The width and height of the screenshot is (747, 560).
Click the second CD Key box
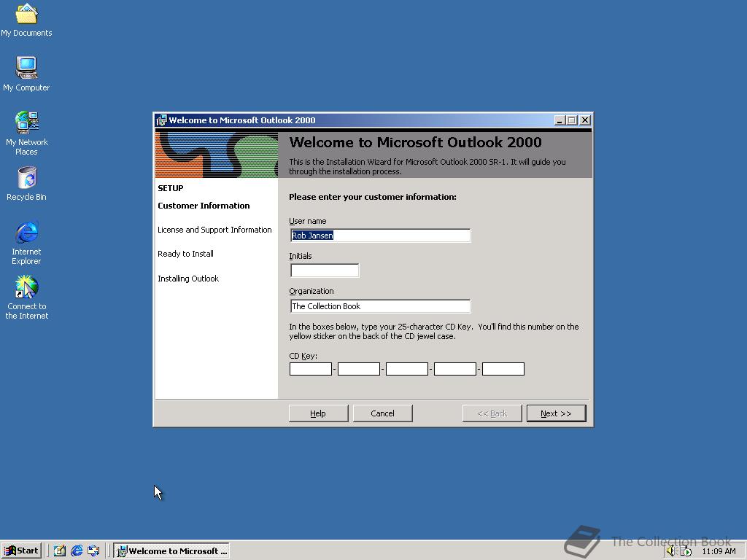coord(359,369)
